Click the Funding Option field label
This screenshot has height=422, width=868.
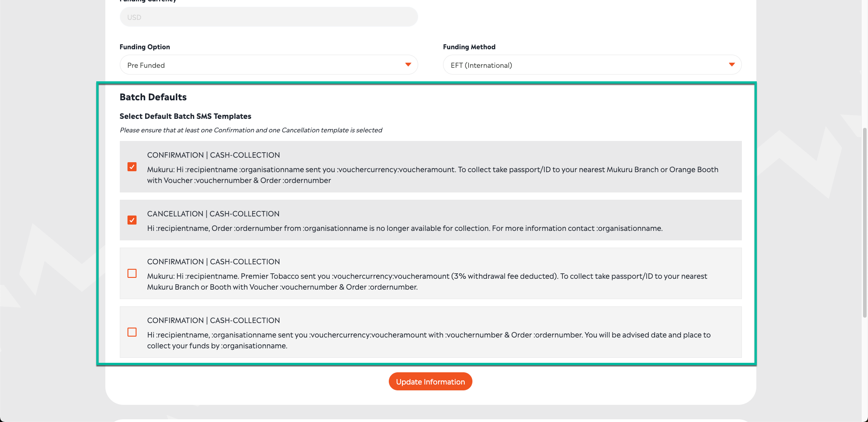coord(145,47)
